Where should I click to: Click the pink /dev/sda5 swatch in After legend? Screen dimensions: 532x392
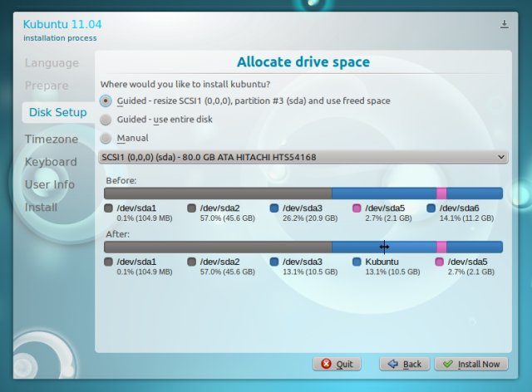click(x=440, y=262)
